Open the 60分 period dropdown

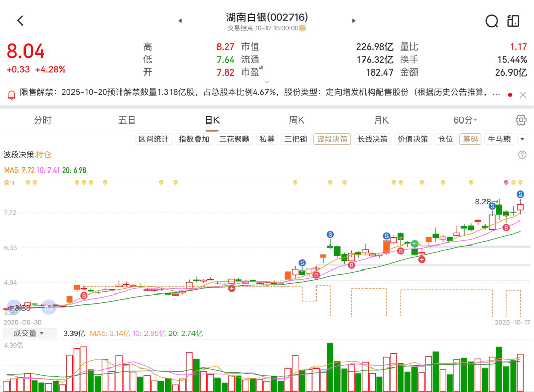pos(465,120)
